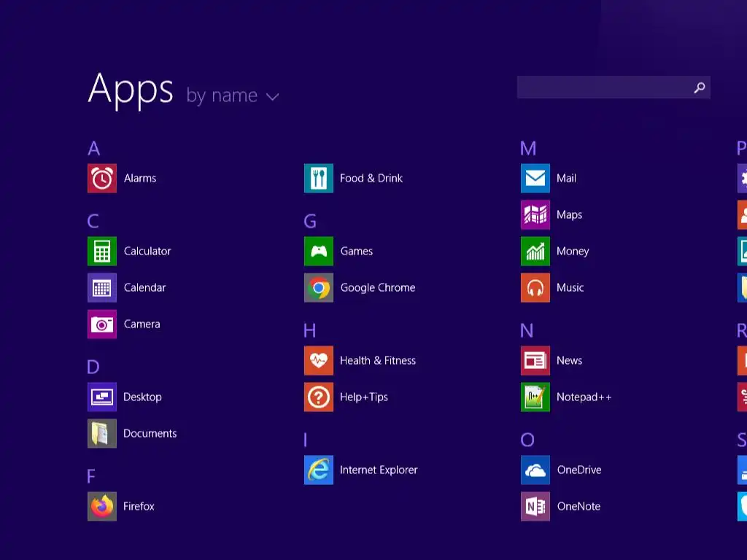The image size is (747, 560).
Task: Click the 'OneDrive' label text
Action: pos(579,470)
